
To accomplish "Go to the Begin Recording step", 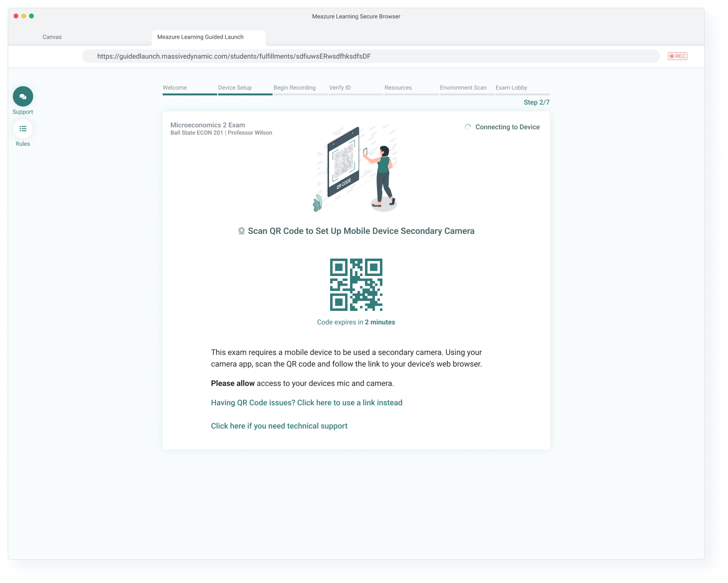I will click(x=300, y=89).
